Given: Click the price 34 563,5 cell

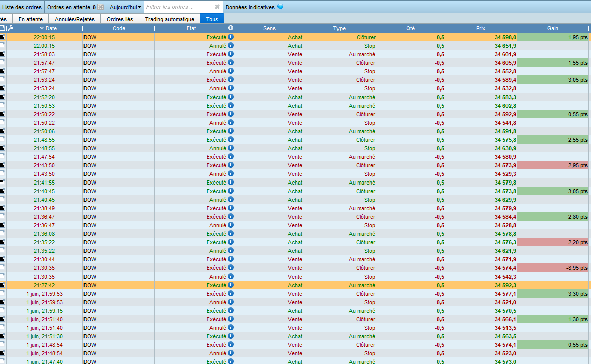Looking at the screenshot, I should pyautogui.click(x=480, y=336).
